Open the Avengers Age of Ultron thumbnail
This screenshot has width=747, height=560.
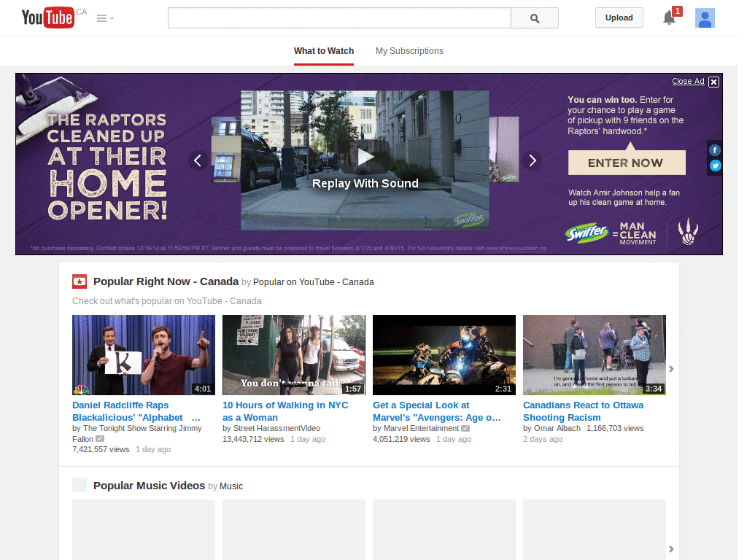(444, 355)
